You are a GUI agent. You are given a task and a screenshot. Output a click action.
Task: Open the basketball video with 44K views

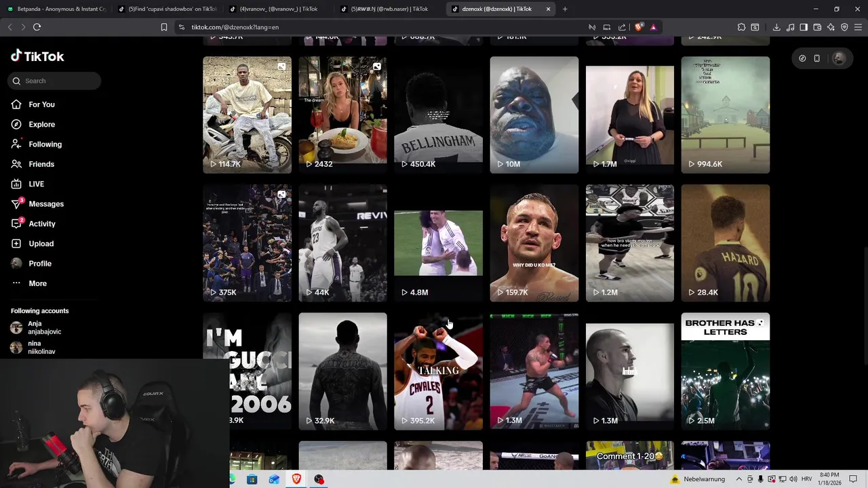342,243
